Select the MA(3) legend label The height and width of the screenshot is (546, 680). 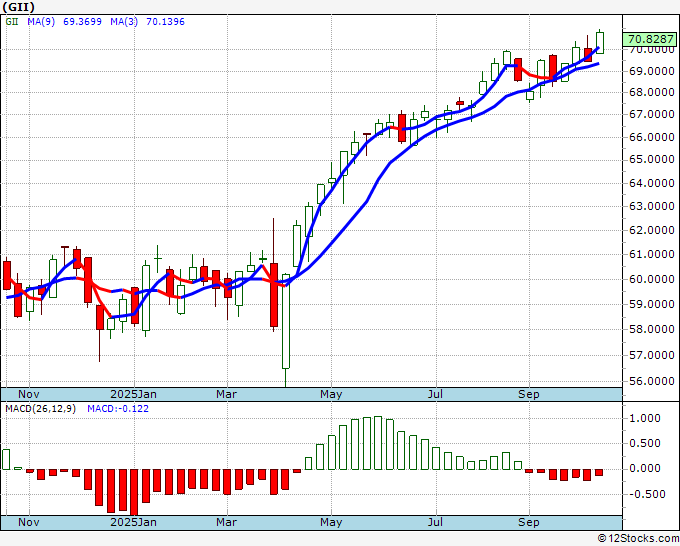[x=124, y=22]
